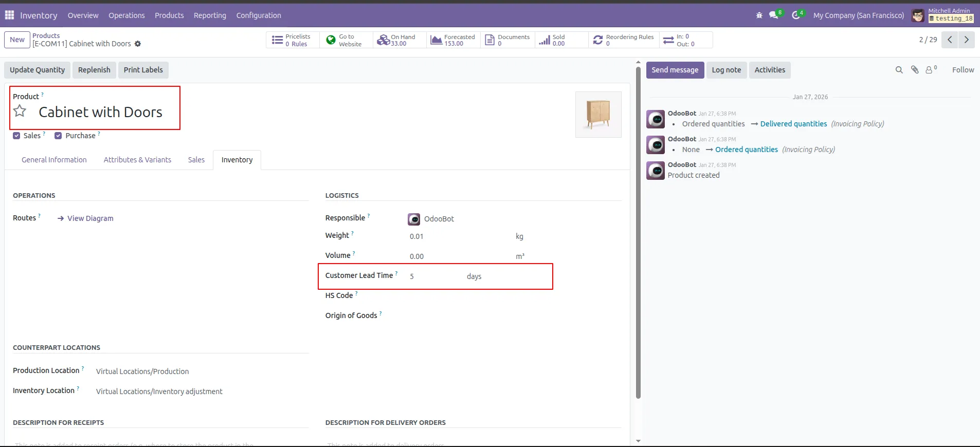Screen dimensions: 980x447
Task: Open company switcher My Company (San Francisco)
Action: point(858,15)
